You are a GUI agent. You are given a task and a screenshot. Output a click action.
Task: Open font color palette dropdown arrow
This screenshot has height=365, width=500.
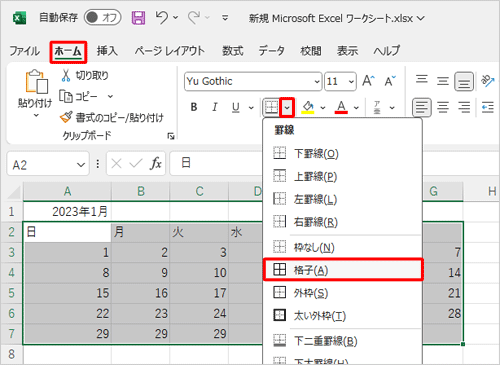tap(356, 108)
